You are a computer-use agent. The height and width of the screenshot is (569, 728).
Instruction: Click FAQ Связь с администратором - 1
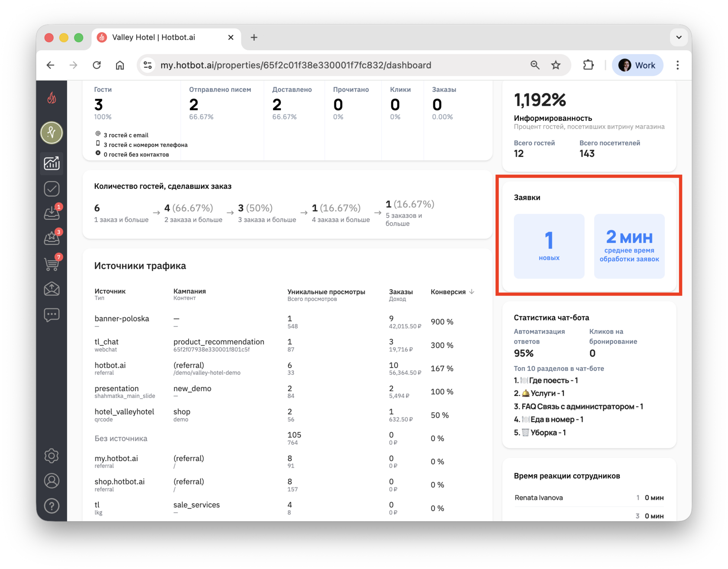click(578, 406)
